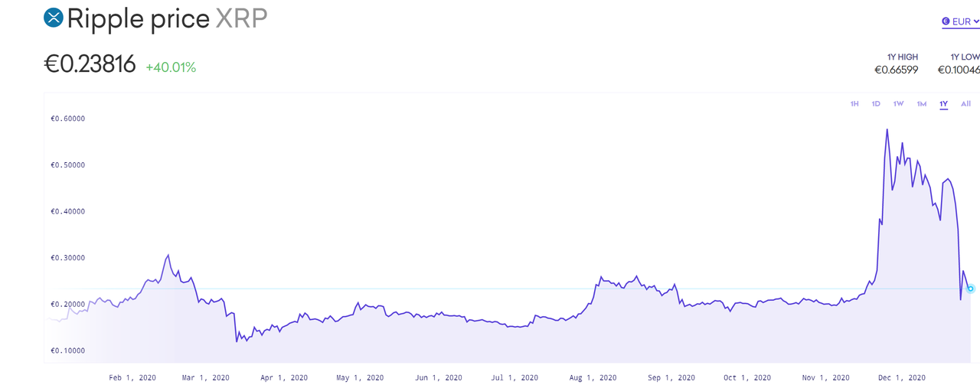
Task: Click the Nov 1, 2020 axis date
Action: (825, 377)
